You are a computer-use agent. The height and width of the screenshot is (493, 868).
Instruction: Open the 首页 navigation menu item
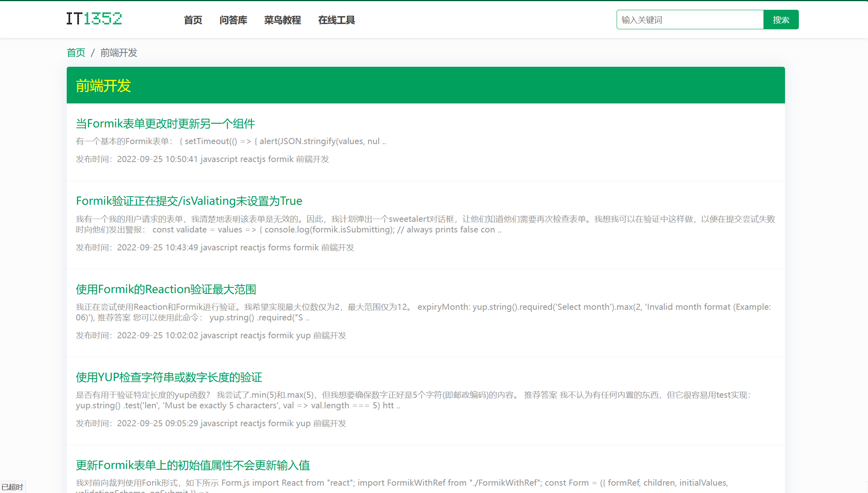pos(193,20)
